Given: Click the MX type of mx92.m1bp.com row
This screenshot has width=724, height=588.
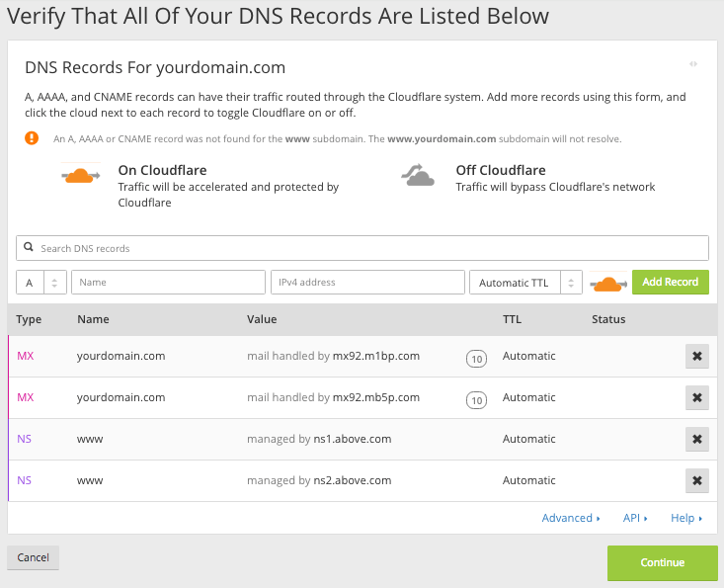Looking at the screenshot, I should point(26,356).
